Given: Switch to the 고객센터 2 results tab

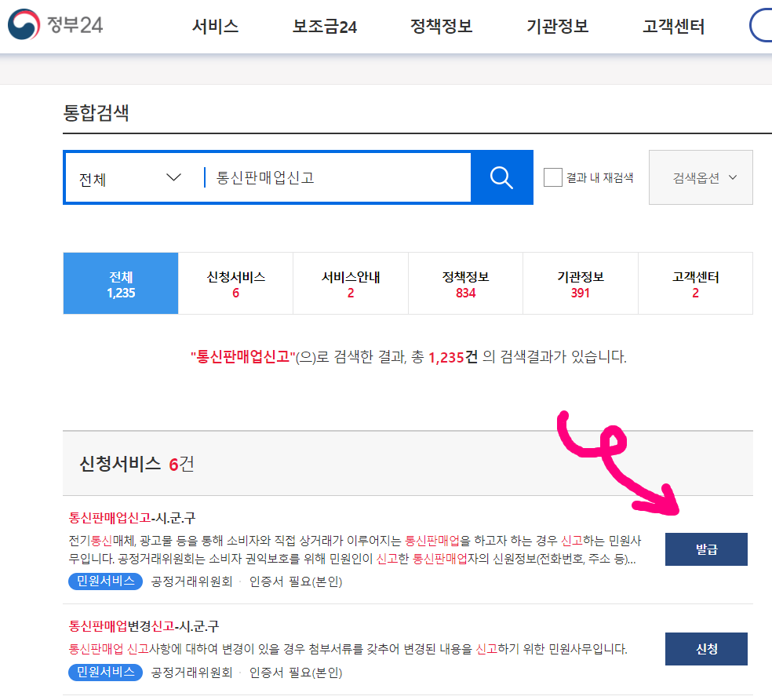Looking at the screenshot, I should (x=695, y=284).
